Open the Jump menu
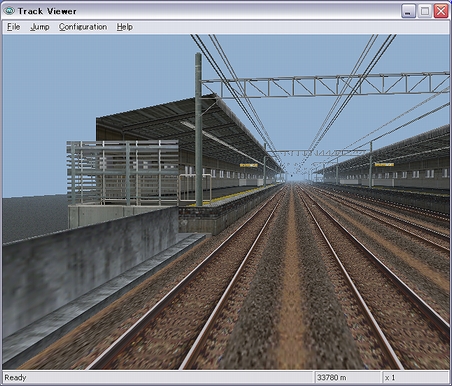 coord(40,27)
